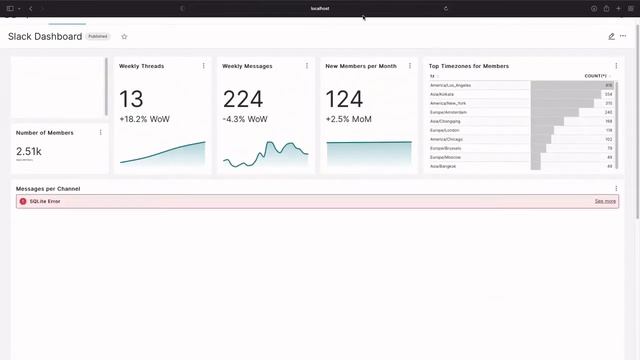
Task: Select the Asia/Chongqing timezone row
Action: (x=521, y=121)
